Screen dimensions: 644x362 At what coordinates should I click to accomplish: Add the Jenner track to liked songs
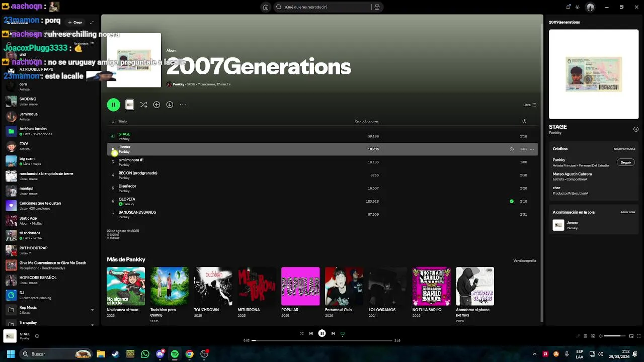[512, 149]
